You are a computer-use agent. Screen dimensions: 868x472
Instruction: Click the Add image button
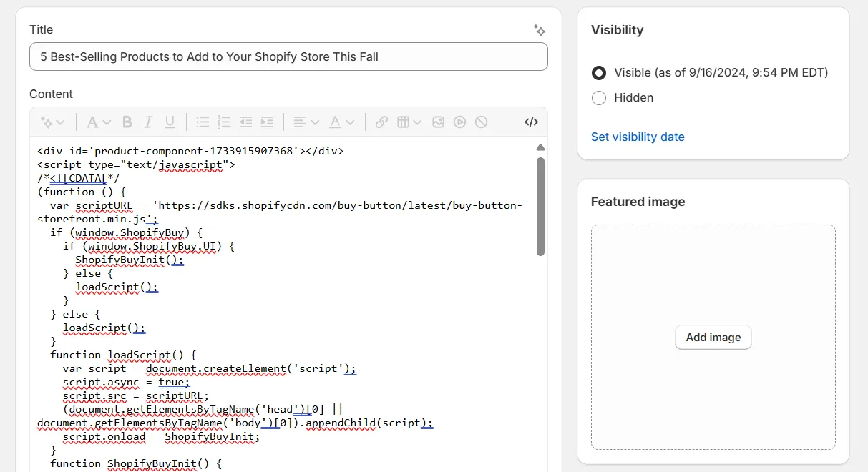713,338
